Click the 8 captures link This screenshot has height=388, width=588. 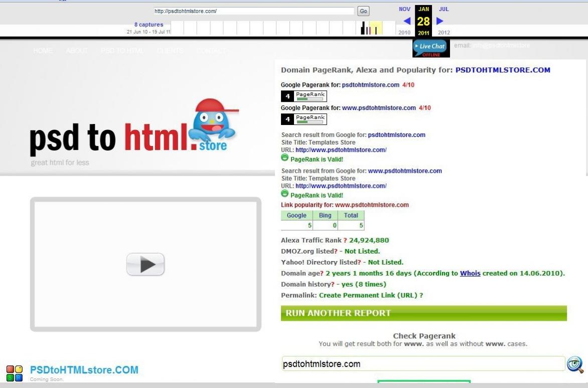149,25
